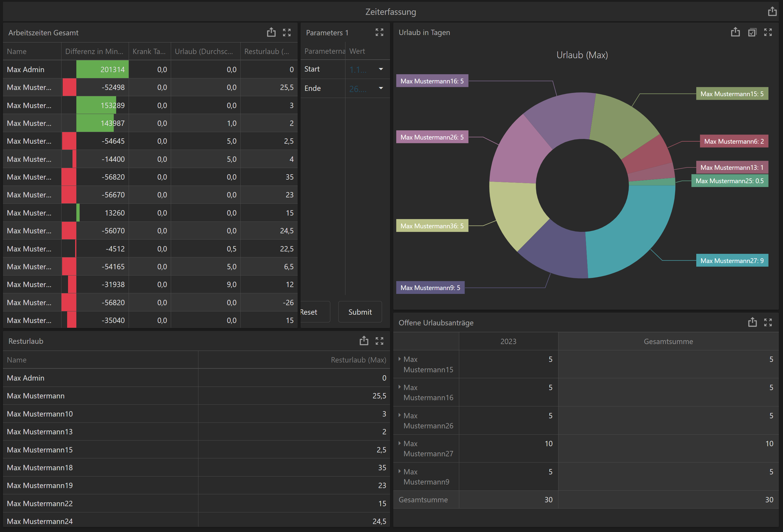Maximize the Arbeitszeiten Gesamt panel
This screenshot has width=783, height=532.
click(287, 32)
